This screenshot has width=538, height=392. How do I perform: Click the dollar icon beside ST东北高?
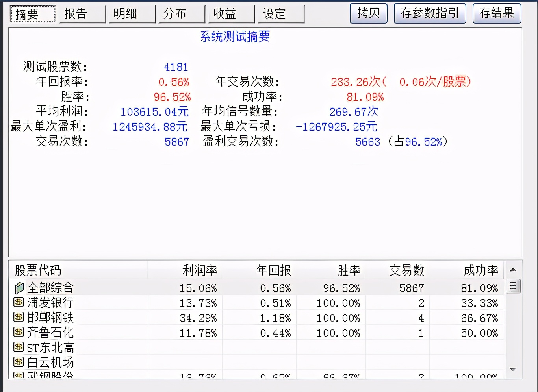tap(18, 347)
